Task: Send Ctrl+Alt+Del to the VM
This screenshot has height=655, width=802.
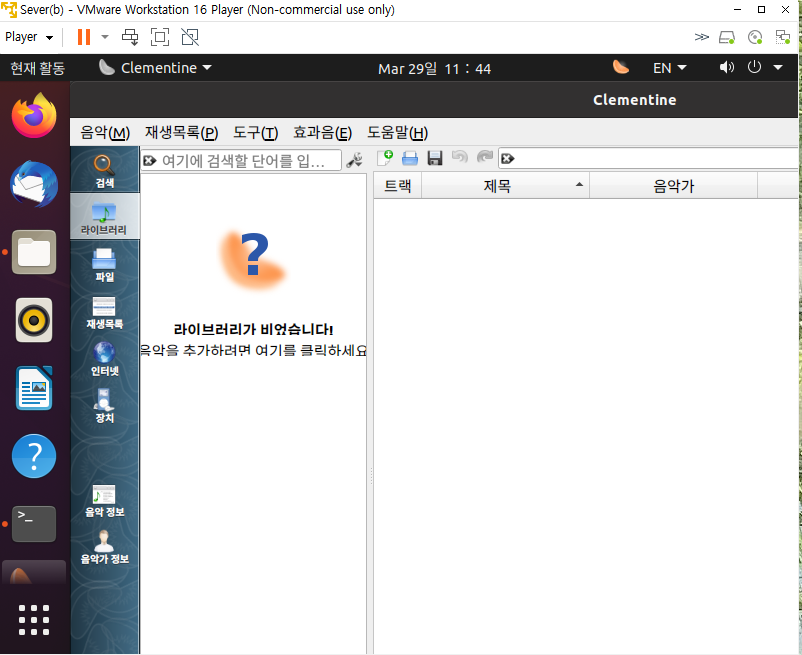Action: coord(130,37)
